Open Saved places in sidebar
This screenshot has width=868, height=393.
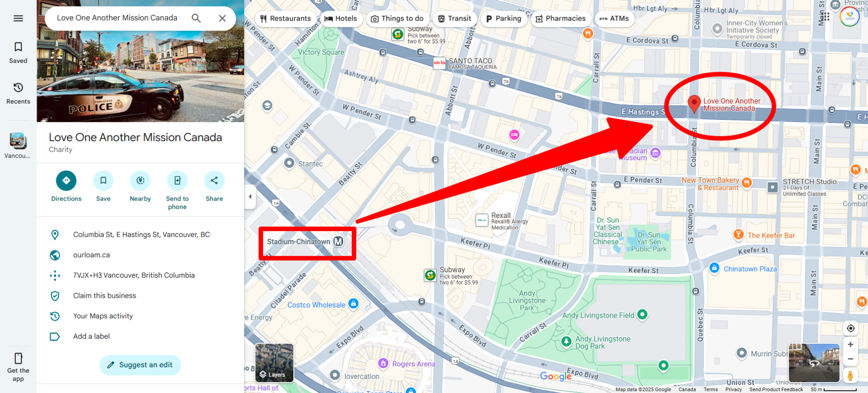[x=18, y=52]
